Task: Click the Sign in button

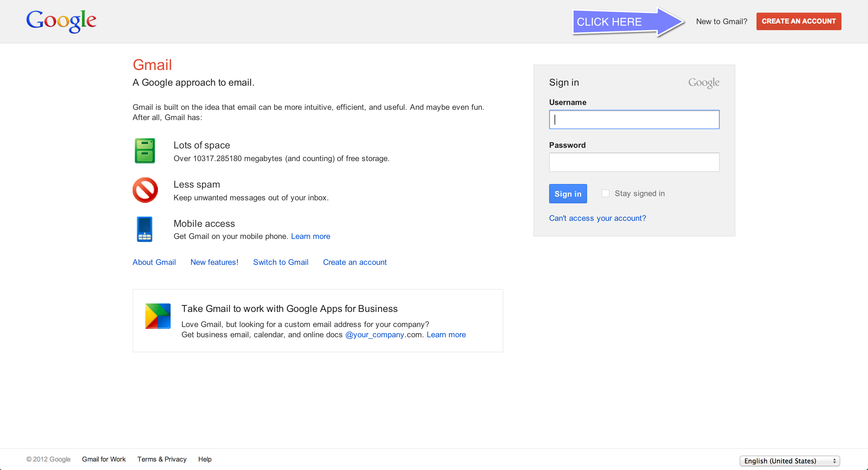Action: [568, 193]
